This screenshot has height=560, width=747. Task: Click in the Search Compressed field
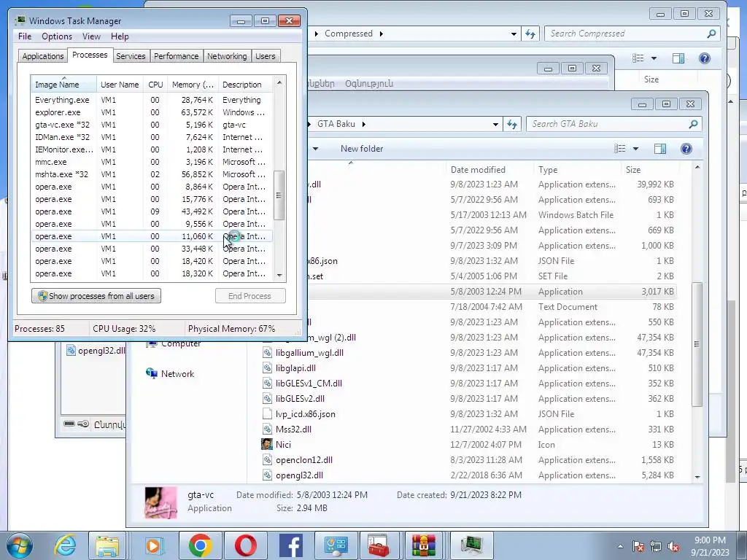pos(626,34)
